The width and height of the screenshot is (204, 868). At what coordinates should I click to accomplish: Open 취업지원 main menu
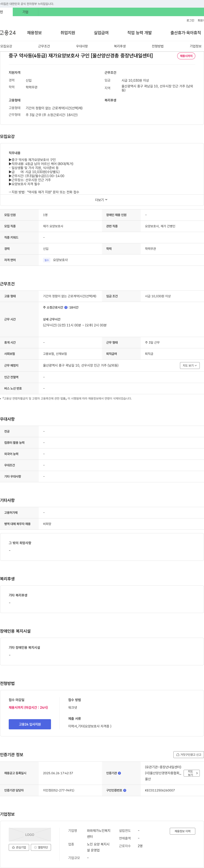point(68,33)
